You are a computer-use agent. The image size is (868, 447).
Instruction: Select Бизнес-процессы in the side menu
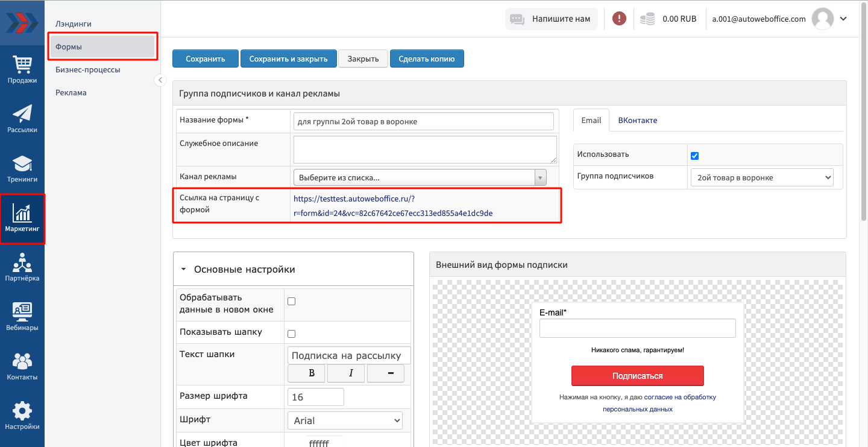pos(88,69)
